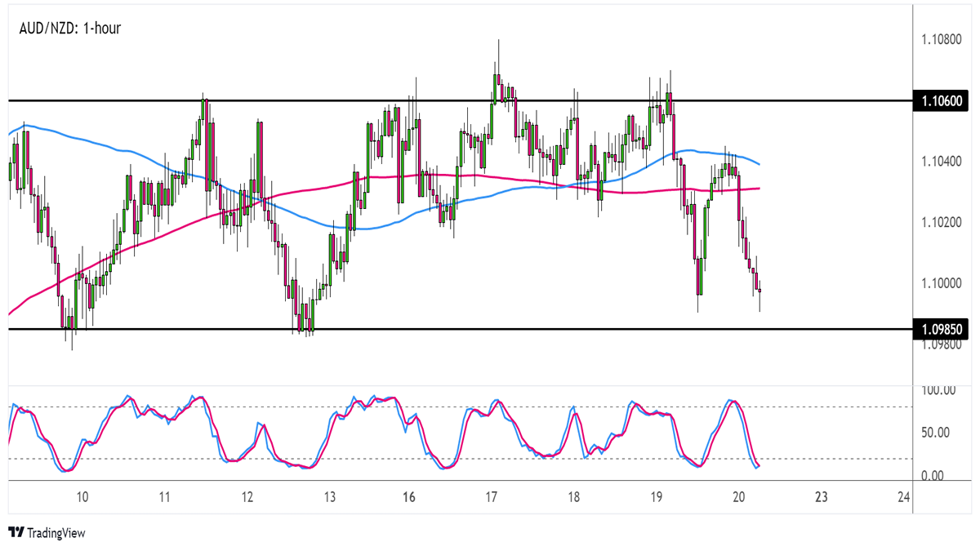Click the 0.00 stochastic scale label
This screenshot has height=551, width=980.
(x=933, y=476)
